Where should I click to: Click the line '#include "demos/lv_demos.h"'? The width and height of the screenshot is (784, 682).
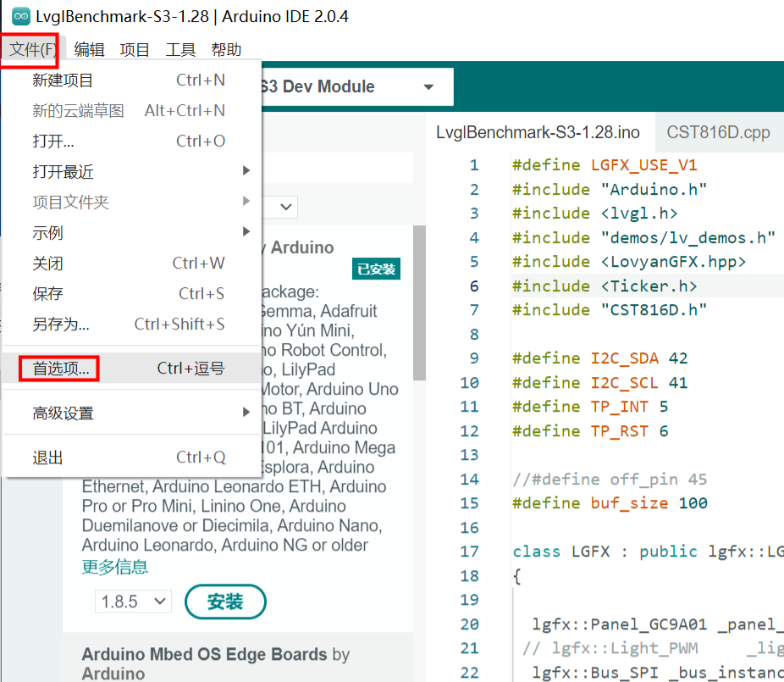click(x=644, y=238)
